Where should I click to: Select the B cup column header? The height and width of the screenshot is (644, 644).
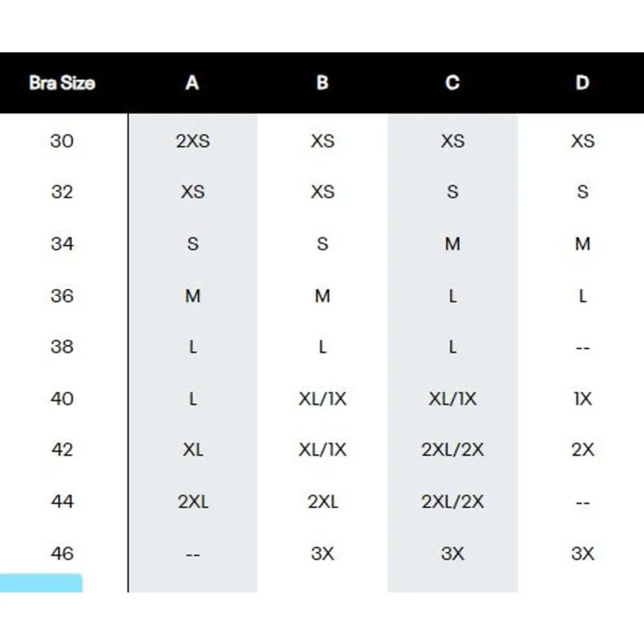click(x=323, y=83)
